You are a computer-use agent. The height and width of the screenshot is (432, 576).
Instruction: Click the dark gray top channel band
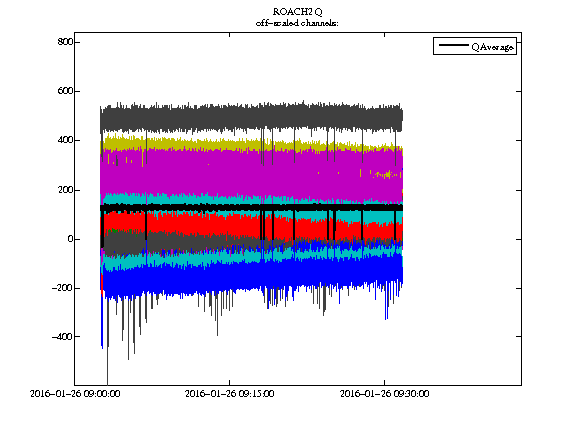pos(251,117)
